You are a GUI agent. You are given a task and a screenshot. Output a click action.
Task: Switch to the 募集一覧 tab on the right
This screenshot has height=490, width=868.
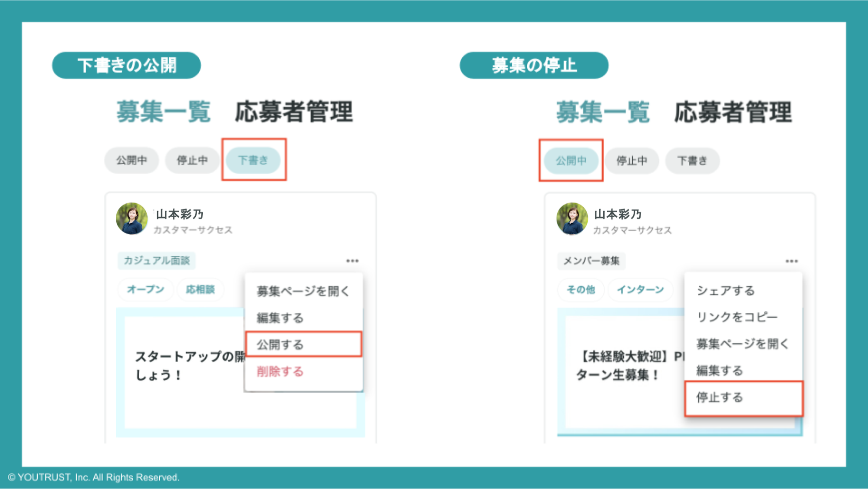coord(604,111)
